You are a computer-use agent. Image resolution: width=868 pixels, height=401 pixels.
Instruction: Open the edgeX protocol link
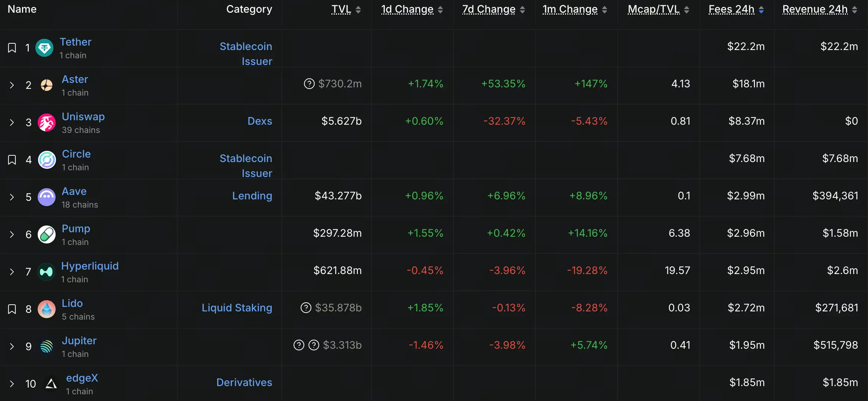(82, 378)
